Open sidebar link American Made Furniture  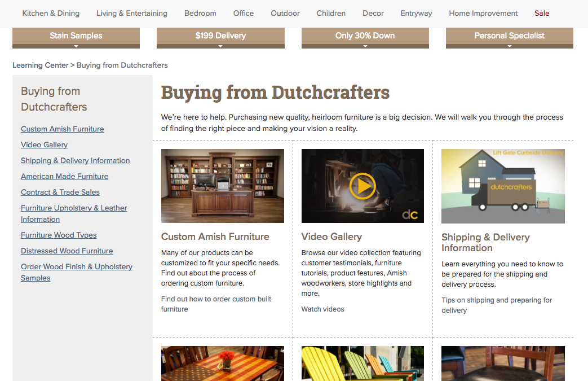coord(64,176)
